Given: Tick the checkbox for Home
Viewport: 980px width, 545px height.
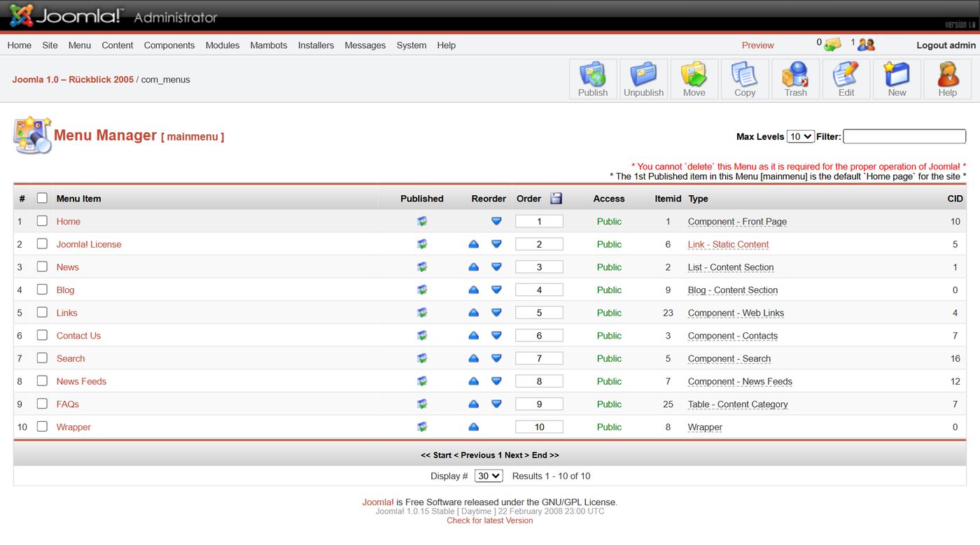Looking at the screenshot, I should coord(42,221).
